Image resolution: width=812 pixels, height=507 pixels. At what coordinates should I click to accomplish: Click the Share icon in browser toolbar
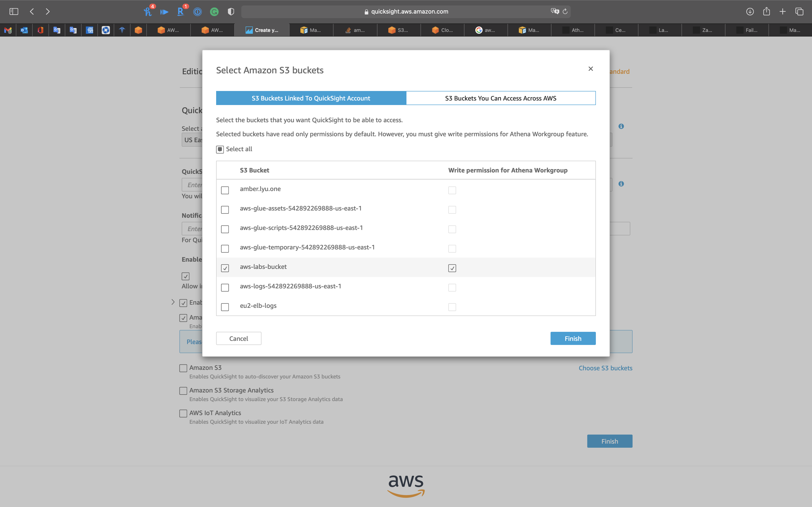[x=766, y=11]
